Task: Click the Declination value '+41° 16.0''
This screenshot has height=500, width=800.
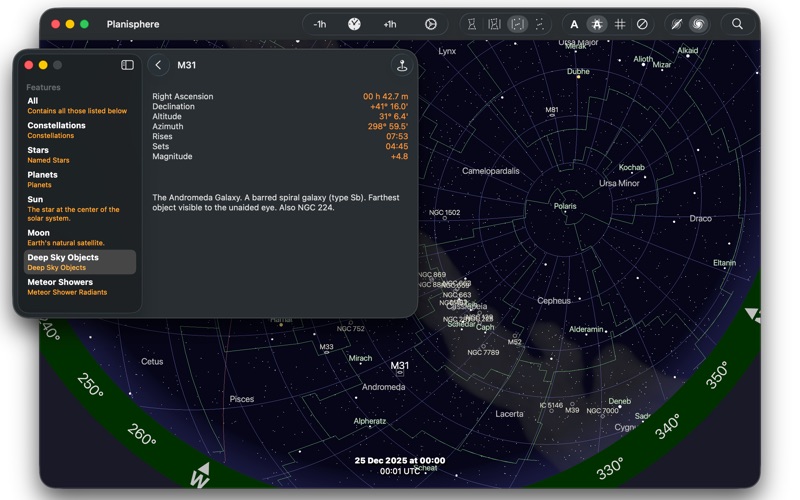Action: (389, 106)
